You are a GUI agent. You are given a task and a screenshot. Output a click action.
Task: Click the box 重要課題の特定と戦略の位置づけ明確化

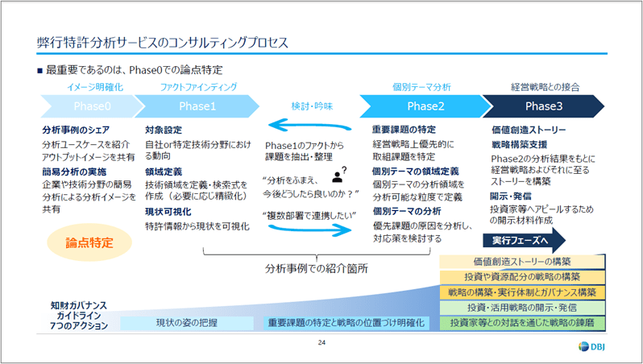pyautogui.click(x=346, y=323)
